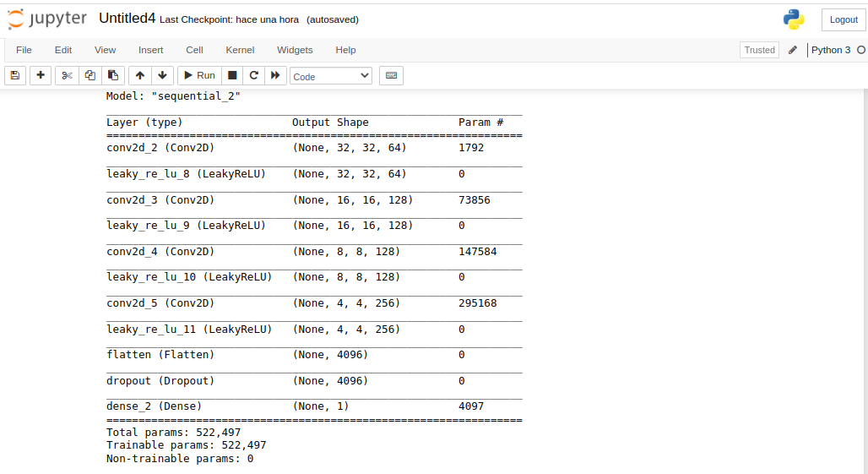Image resolution: width=868 pixels, height=474 pixels.
Task: Insert a new cell below with plus icon
Action: tap(41, 75)
